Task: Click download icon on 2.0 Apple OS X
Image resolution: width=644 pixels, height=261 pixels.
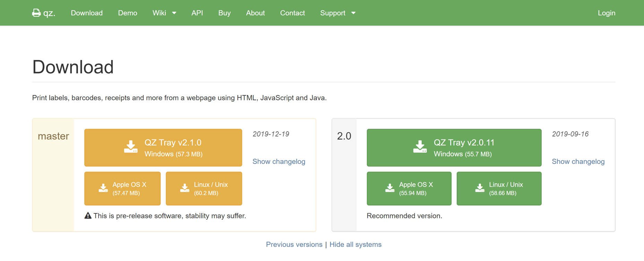Action: point(390,188)
